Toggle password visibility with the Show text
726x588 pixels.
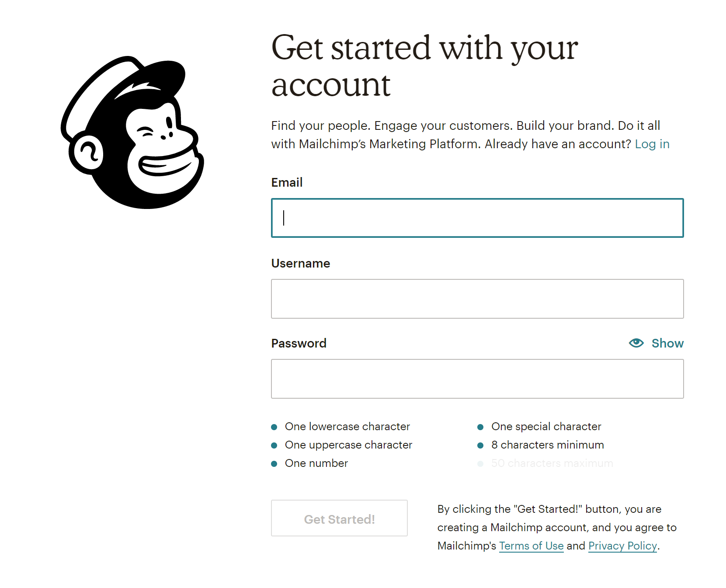coord(667,344)
